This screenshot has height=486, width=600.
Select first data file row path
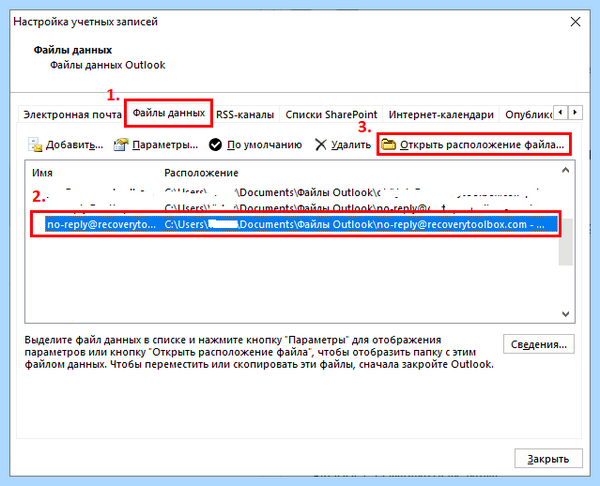pyautogui.click(x=351, y=192)
